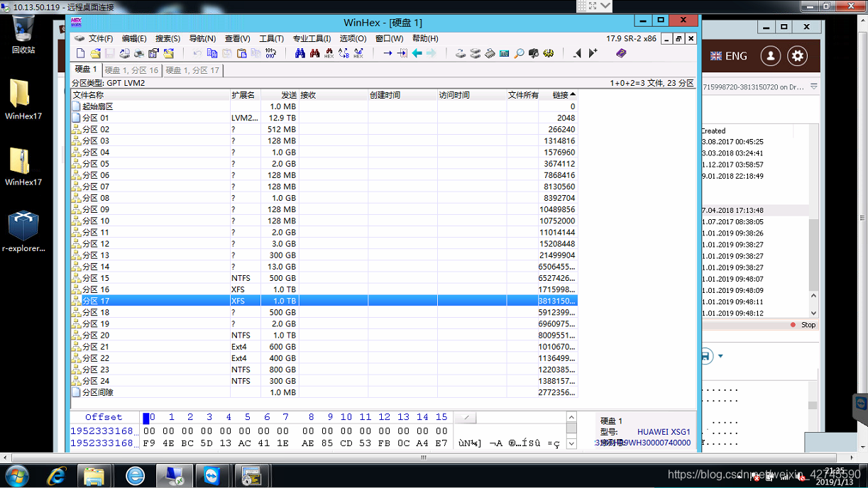
Task: Click the New file toolbar icon
Action: tap(80, 53)
